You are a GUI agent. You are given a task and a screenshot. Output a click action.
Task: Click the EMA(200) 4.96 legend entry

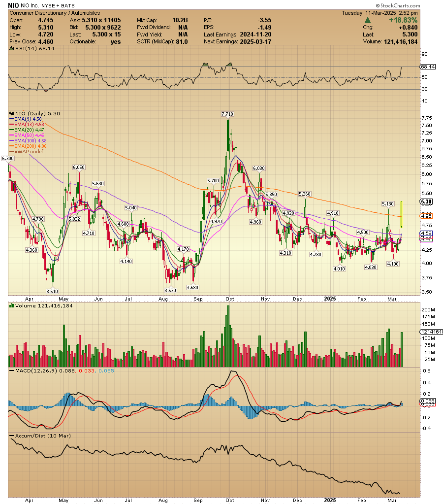pos(28,146)
